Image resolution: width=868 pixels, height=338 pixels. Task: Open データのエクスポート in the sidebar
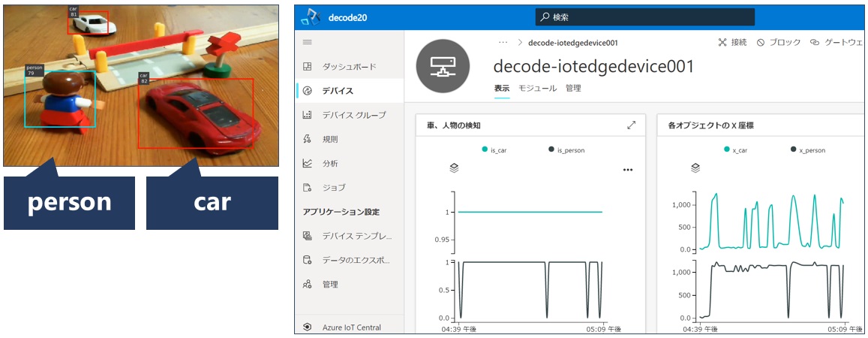pos(350,260)
